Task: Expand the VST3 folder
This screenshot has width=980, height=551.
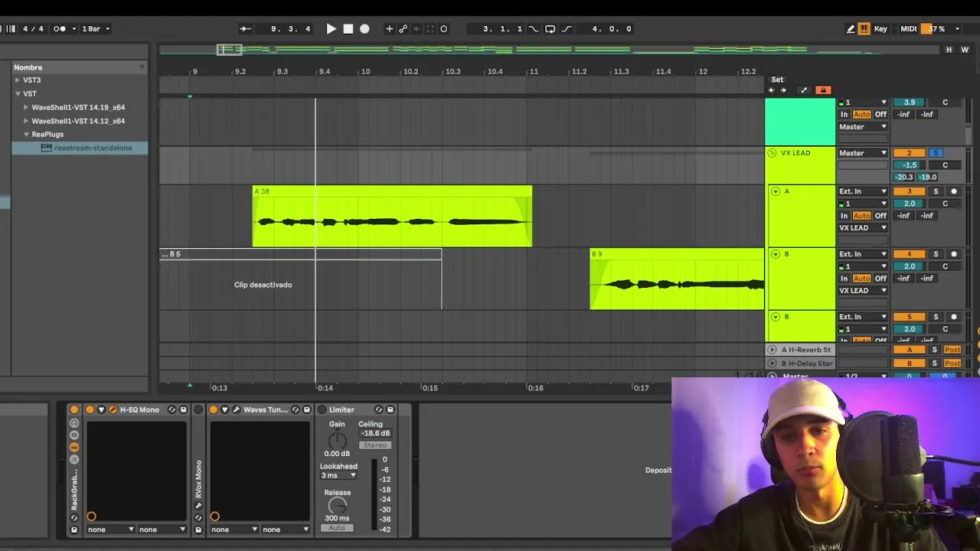Action: pyautogui.click(x=18, y=80)
